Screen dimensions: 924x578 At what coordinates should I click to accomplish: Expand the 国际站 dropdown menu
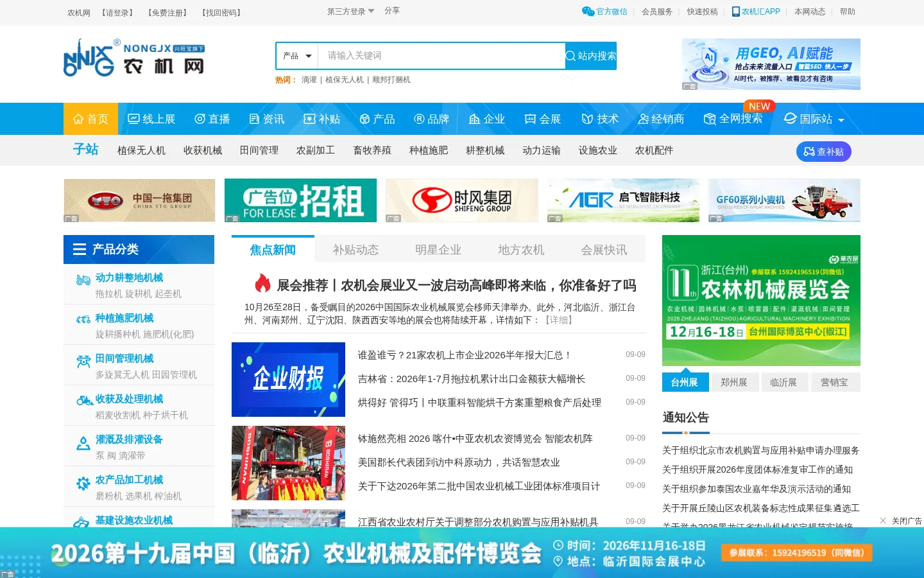(814, 119)
